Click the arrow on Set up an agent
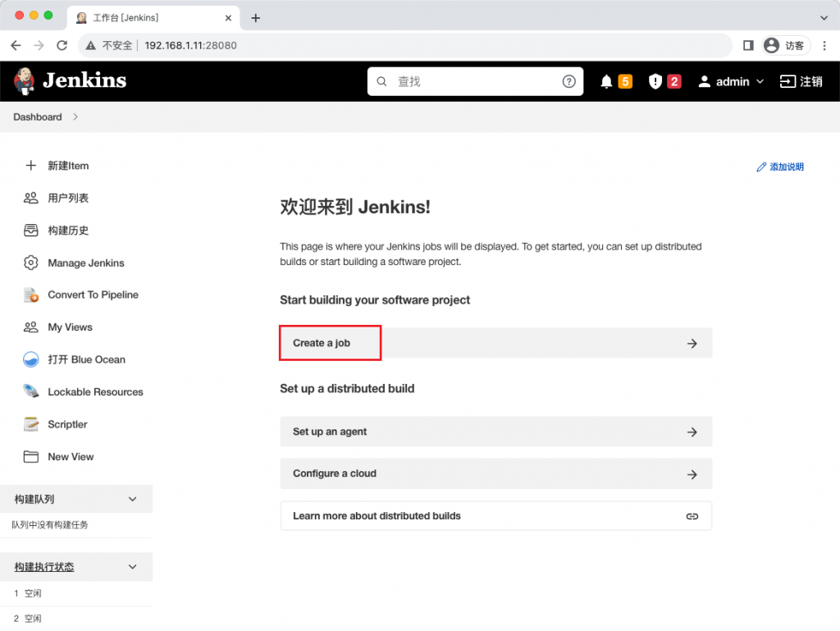 [692, 432]
